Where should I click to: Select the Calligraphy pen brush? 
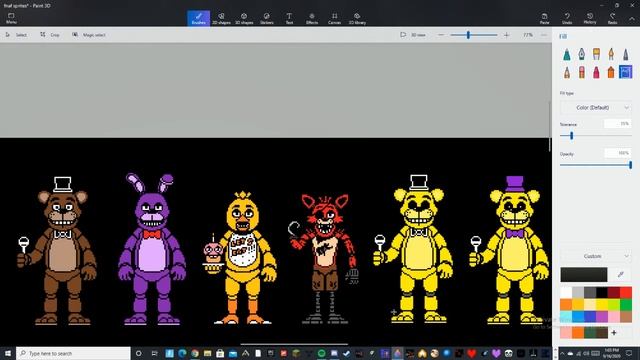[x=581, y=54]
